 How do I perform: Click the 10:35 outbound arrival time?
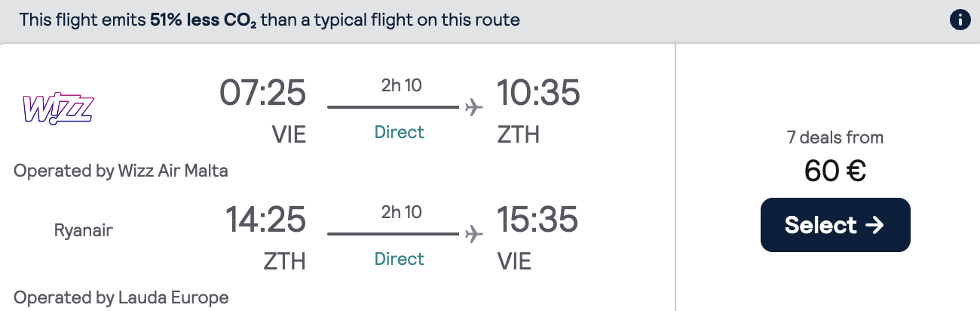click(538, 93)
